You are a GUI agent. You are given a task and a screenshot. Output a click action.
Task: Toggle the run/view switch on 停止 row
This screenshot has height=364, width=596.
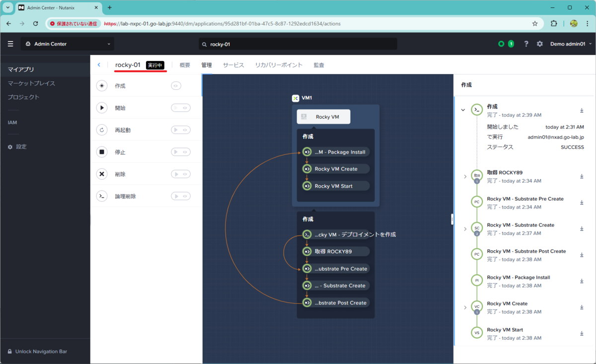(x=181, y=152)
